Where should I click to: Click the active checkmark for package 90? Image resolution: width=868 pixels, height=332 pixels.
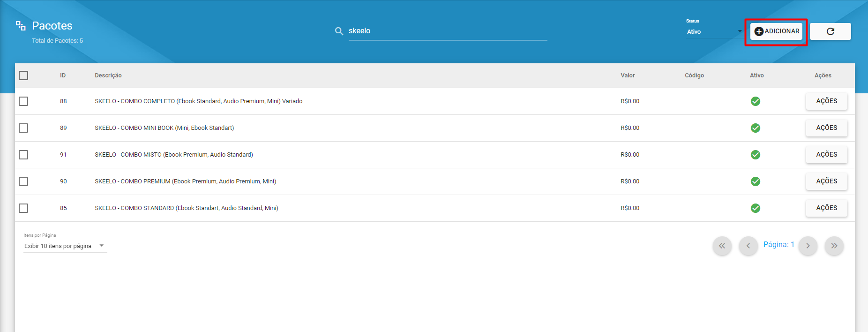pyautogui.click(x=755, y=181)
